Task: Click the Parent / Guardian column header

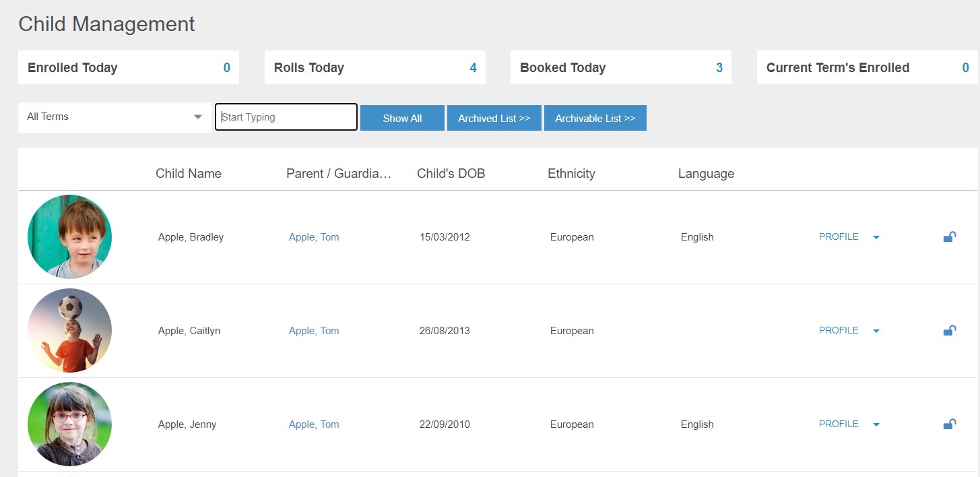Action: tap(339, 173)
